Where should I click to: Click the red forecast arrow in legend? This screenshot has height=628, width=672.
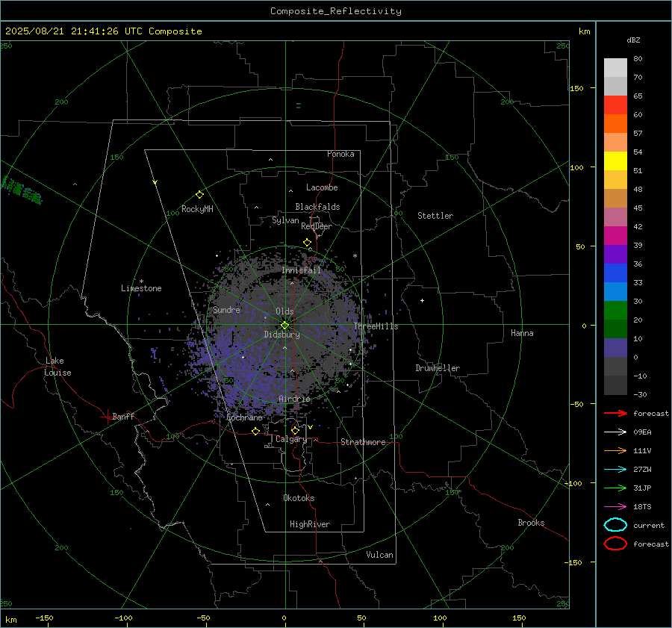615,413
